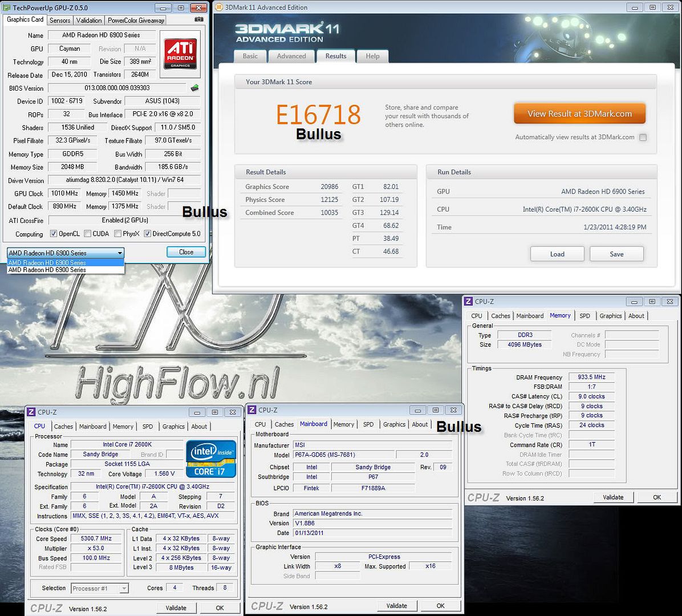Toggle the PhysX checkbox in GPU-Z
This screenshot has width=682, height=616.
(117, 234)
